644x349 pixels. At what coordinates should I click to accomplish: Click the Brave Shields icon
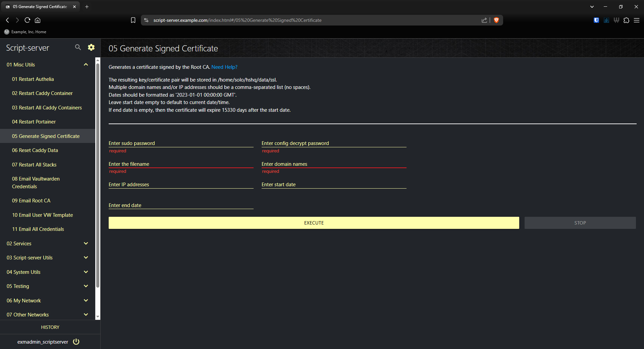pos(496,20)
